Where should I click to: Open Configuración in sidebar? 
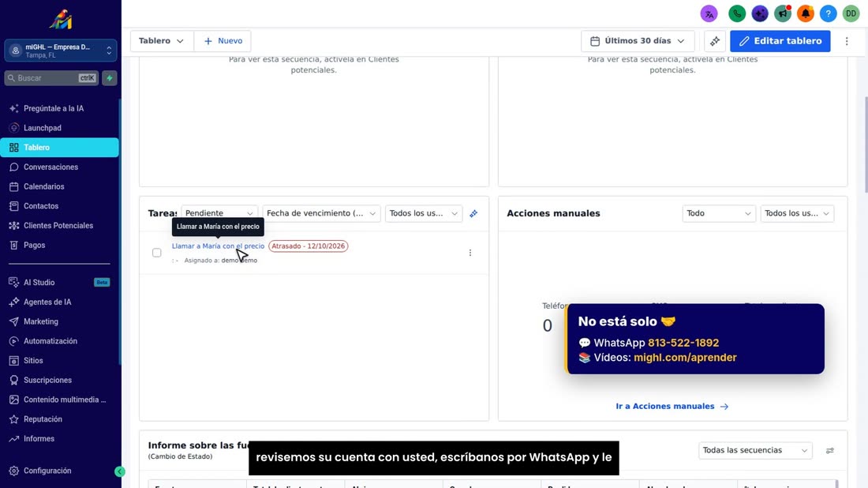59,471
